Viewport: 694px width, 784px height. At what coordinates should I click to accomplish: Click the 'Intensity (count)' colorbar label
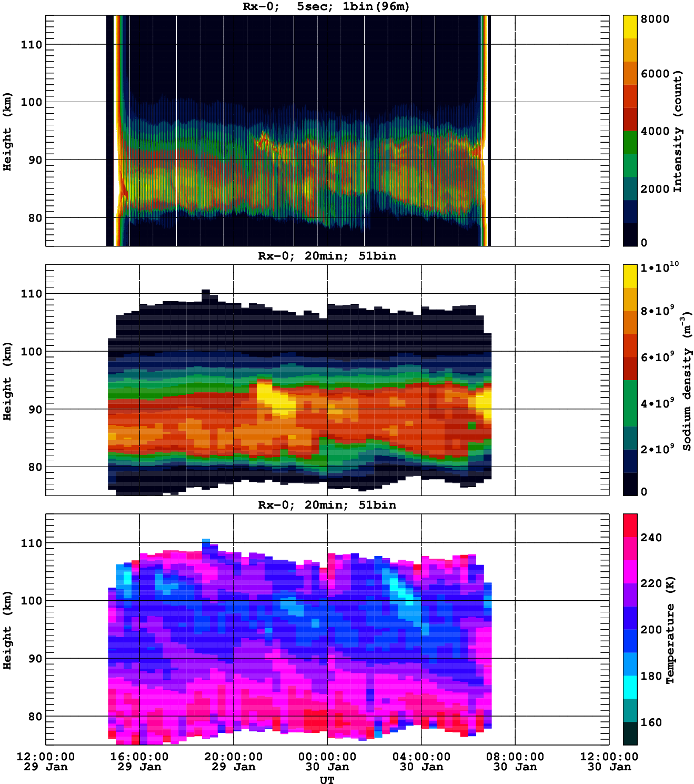pos(677,131)
